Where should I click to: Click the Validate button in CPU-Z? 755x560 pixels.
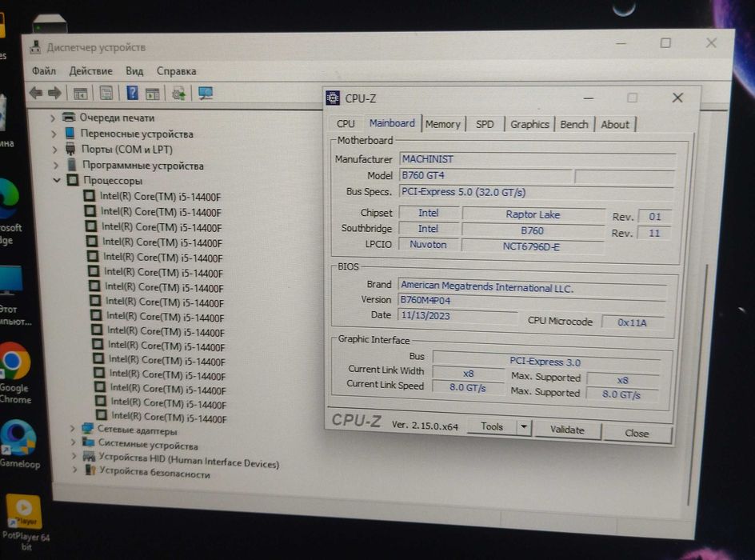567,430
